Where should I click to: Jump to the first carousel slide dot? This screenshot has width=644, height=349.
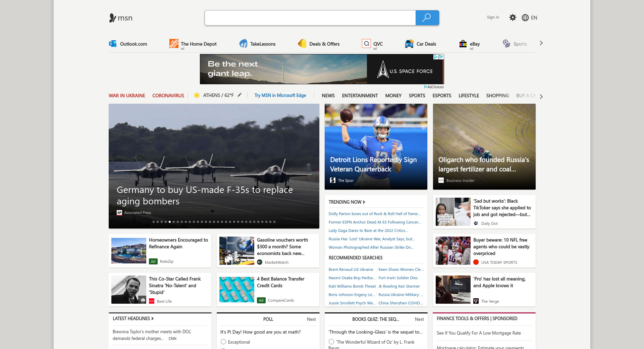click(x=154, y=222)
